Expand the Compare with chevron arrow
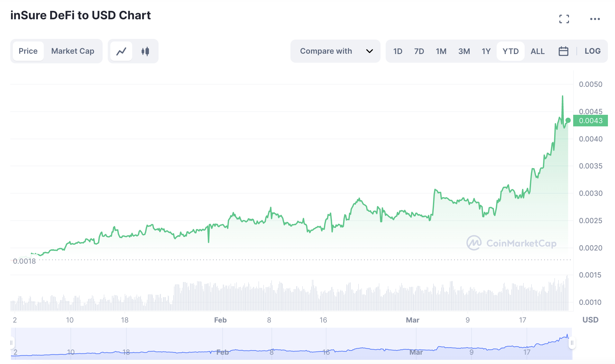The image size is (615, 364). pos(370,51)
